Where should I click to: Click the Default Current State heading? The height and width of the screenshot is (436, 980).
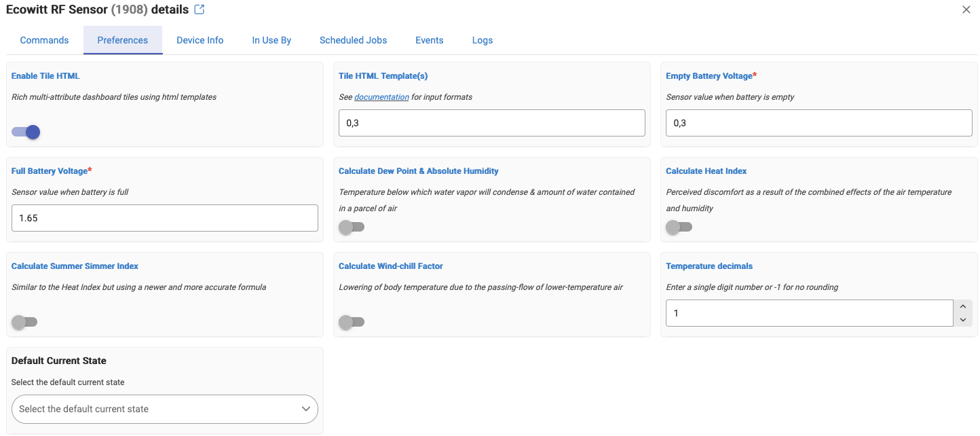point(59,361)
